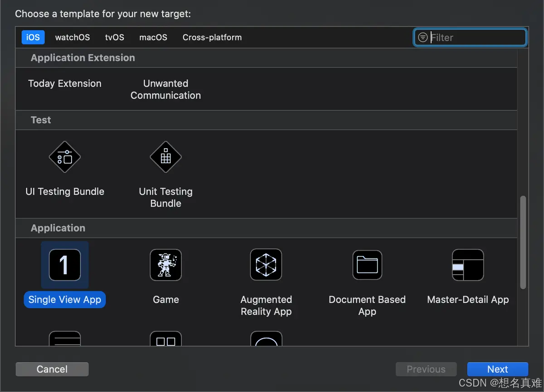Choose the Single View App template

point(64,265)
